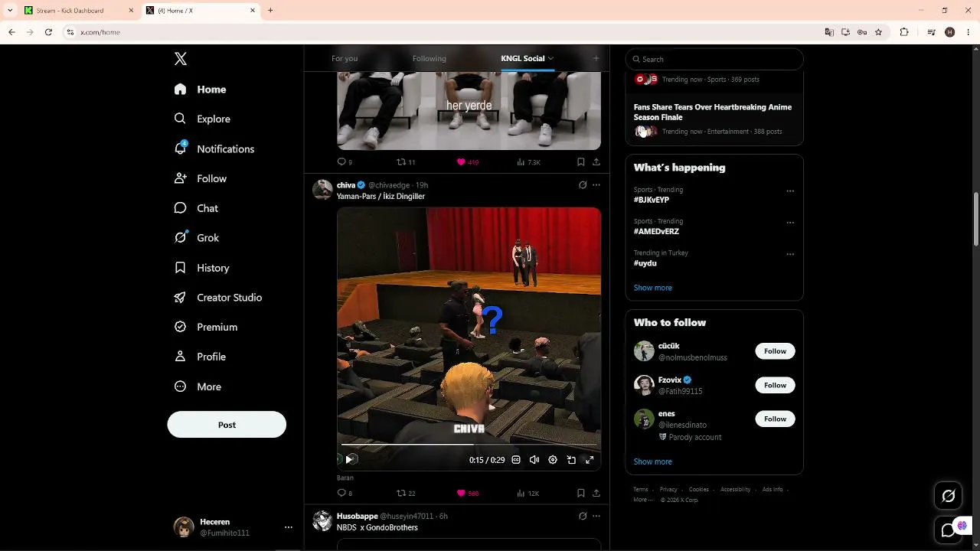This screenshot has height=551, width=980.
Task: Go to Profile in the sidebar
Action: [x=200, y=357]
